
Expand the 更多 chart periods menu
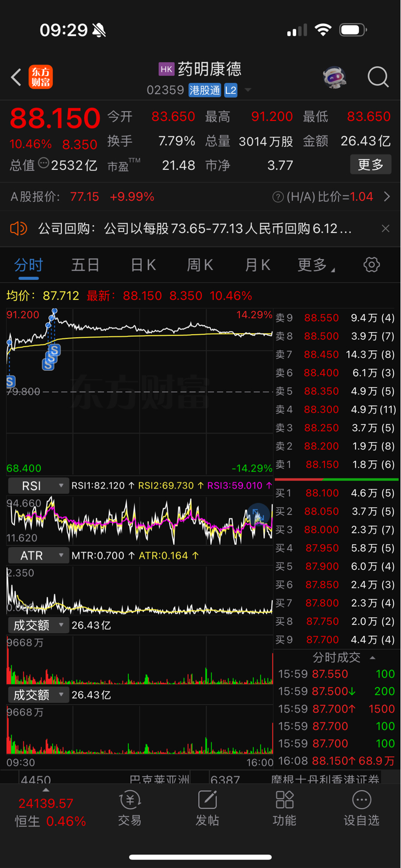pyautogui.click(x=315, y=265)
